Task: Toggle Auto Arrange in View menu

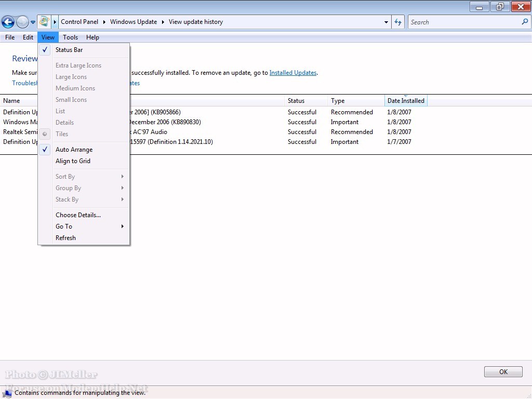Action: coord(74,150)
